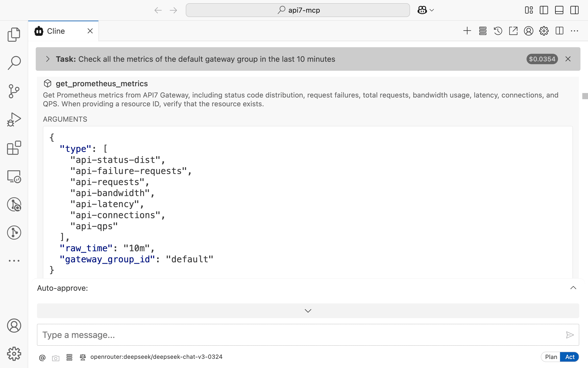Open Manage gear in activity bar

[14, 354]
